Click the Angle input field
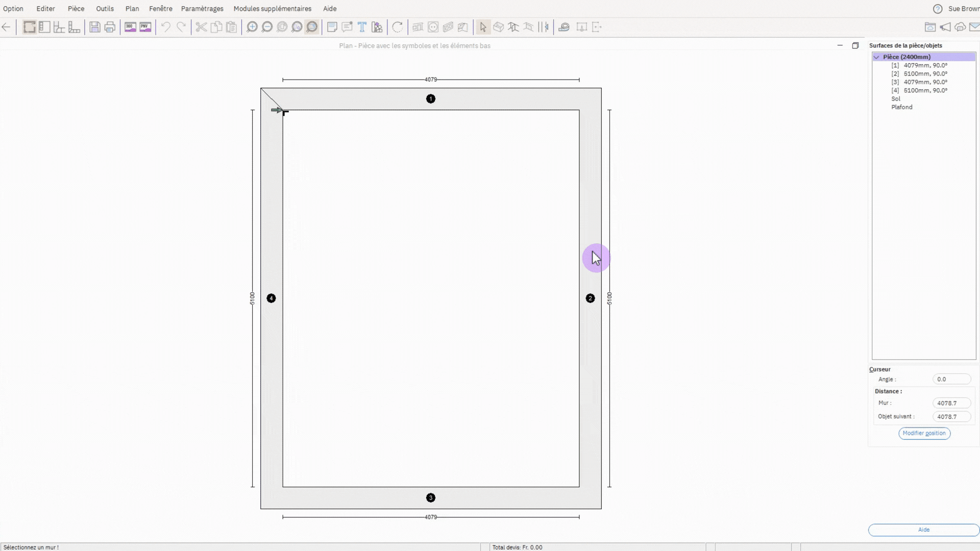980x551 pixels. tap(951, 379)
